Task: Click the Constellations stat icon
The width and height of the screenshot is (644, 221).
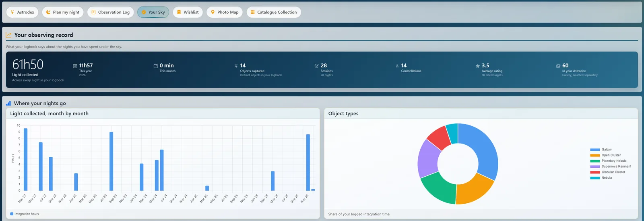Action: 397,66
